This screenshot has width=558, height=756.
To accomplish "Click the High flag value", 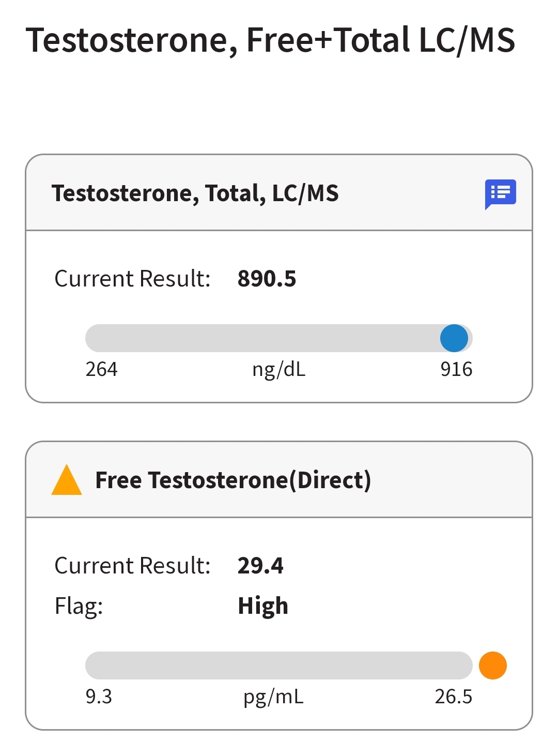I will pos(263,606).
